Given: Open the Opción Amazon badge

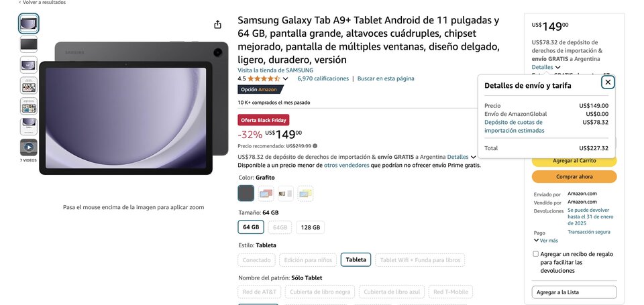Looking at the screenshot, I should 260,89.
